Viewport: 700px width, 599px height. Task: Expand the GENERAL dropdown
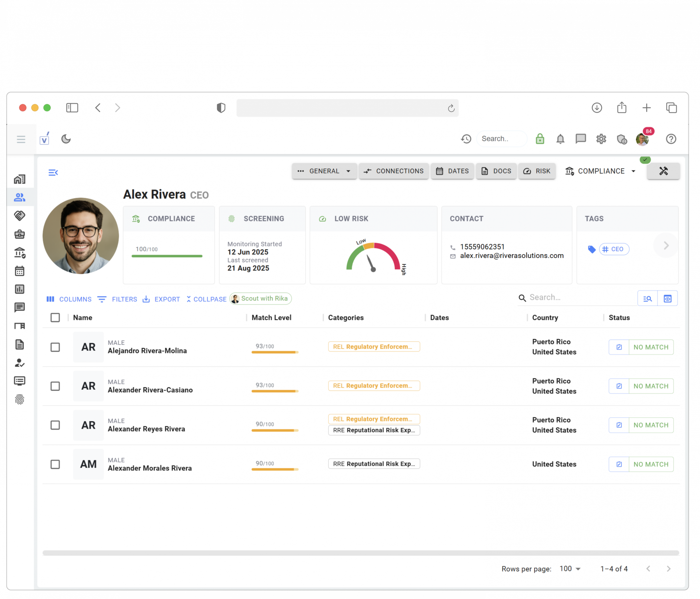(x=324, y=171)
